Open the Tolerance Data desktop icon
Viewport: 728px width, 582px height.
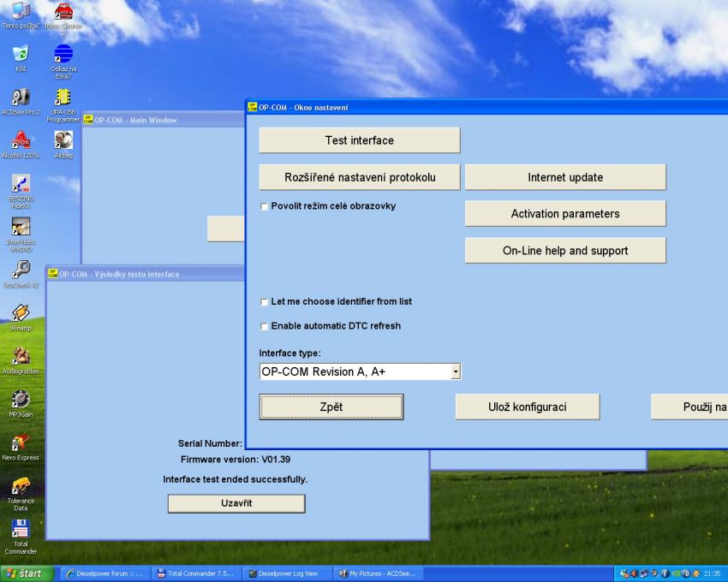click(21, 494)
